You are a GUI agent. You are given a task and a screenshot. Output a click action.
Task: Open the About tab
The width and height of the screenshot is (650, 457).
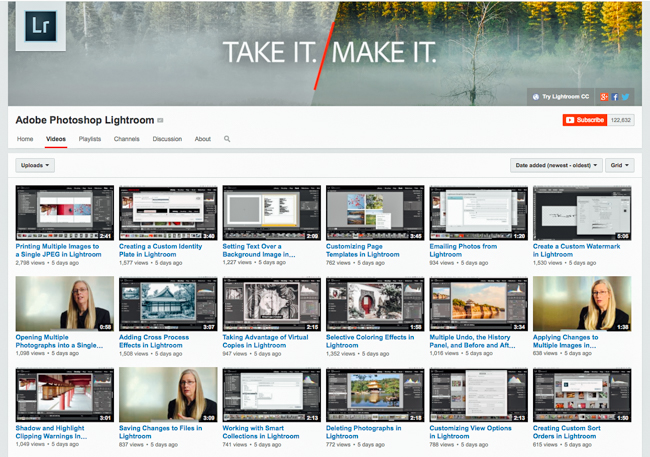click(x=203, y=139)
